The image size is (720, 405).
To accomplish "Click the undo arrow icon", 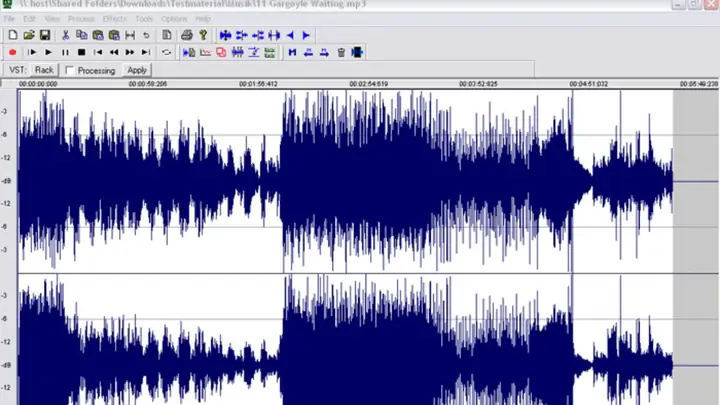I will pos(146,35).
